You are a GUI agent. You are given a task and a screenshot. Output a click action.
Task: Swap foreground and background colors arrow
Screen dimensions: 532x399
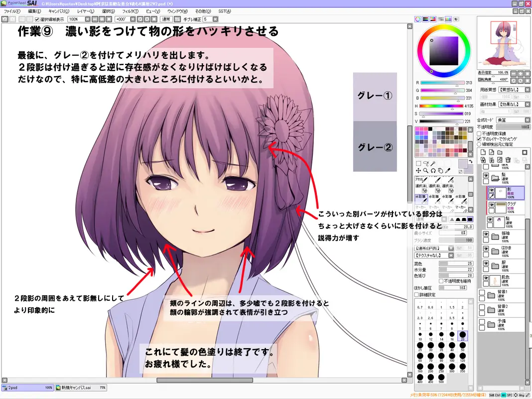click(x=471, y=161)
